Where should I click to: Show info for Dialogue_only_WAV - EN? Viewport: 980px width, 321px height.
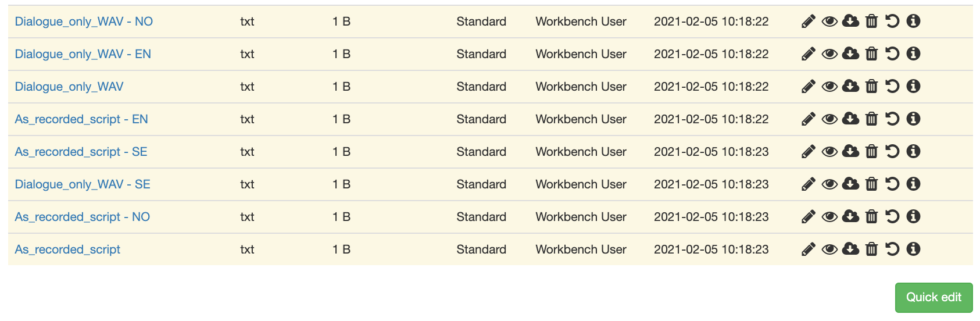tap(913, 53)
